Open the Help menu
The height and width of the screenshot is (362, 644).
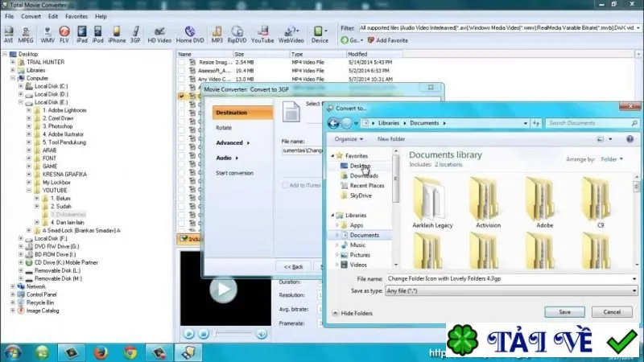point(101,16)
